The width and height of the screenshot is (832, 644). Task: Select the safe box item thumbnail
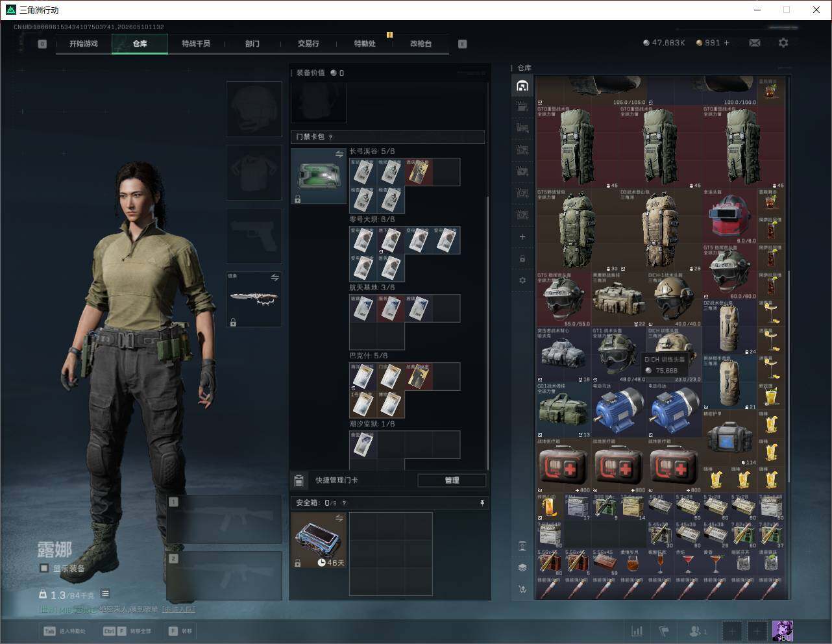(318, 540)
